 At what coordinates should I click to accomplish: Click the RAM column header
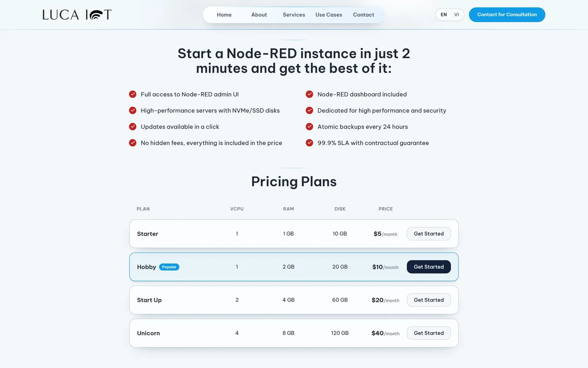(288, 209)
